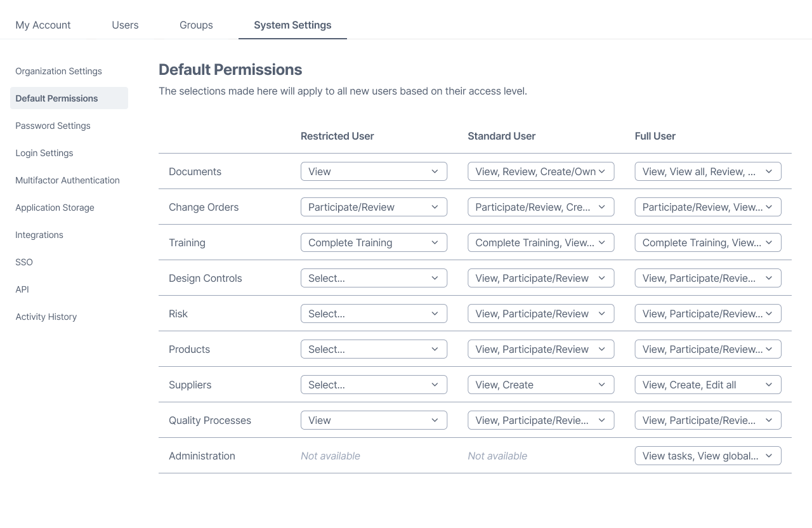Go to Multifactor Authentication settings

tap(67, 180)
